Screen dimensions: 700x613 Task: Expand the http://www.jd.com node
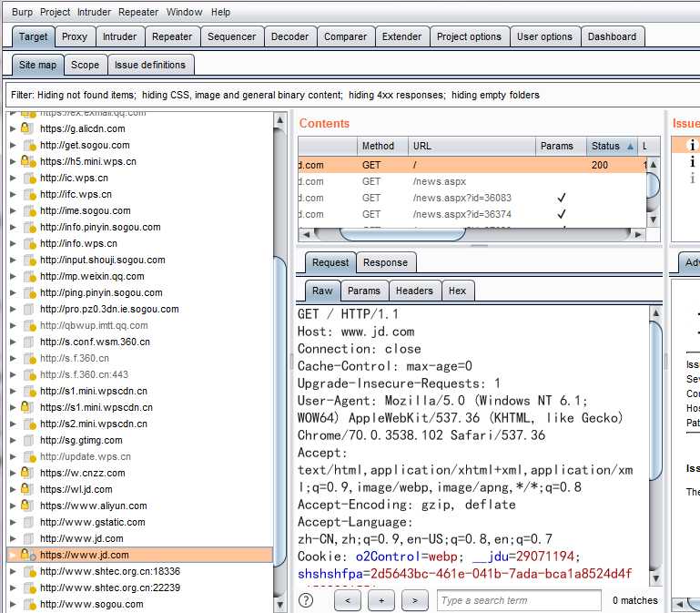(x=13, y=538)
